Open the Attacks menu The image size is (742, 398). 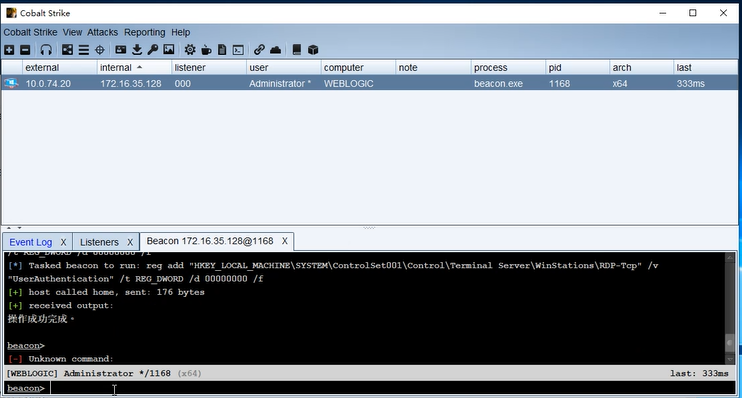coord(102,32)
